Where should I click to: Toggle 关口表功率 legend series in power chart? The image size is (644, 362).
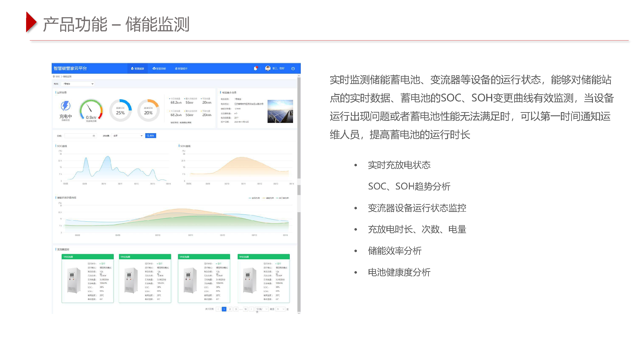pyautogui.click(x=283, y=198)
